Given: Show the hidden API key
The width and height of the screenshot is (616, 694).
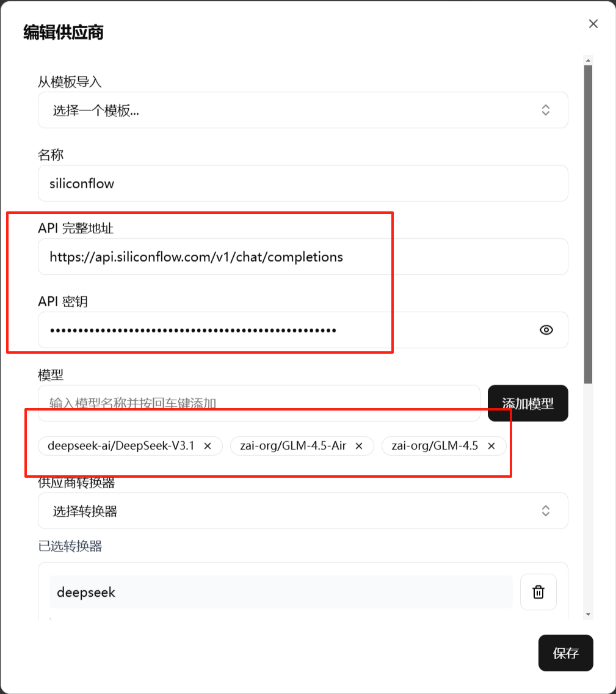Looking at the screenshot, I should (x=546, y=330).
